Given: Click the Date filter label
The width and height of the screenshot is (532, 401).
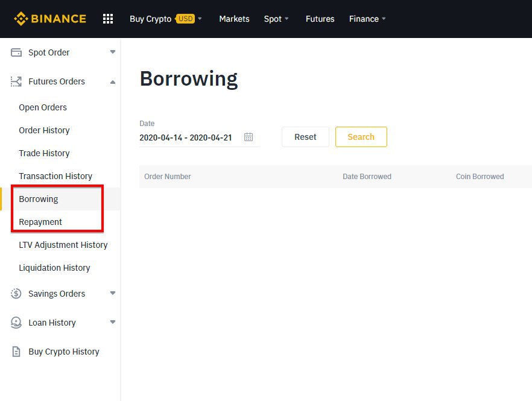Looking at the screenshot, I should (147, 124).
